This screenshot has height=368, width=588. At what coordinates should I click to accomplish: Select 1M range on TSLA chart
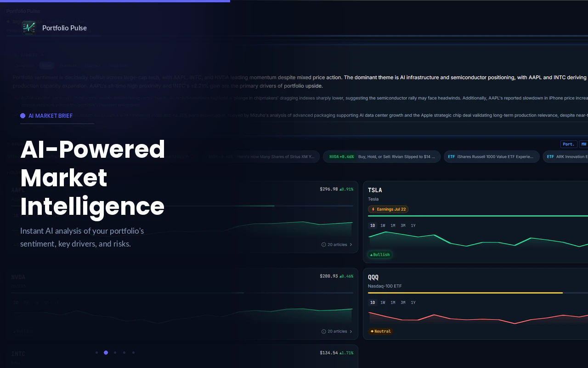click(393, 225)
